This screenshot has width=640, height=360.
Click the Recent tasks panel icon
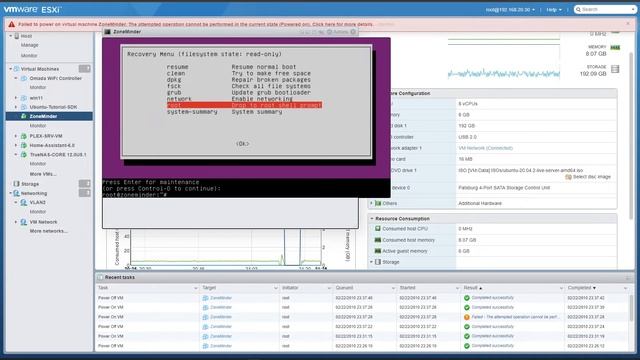click(100, 277)
